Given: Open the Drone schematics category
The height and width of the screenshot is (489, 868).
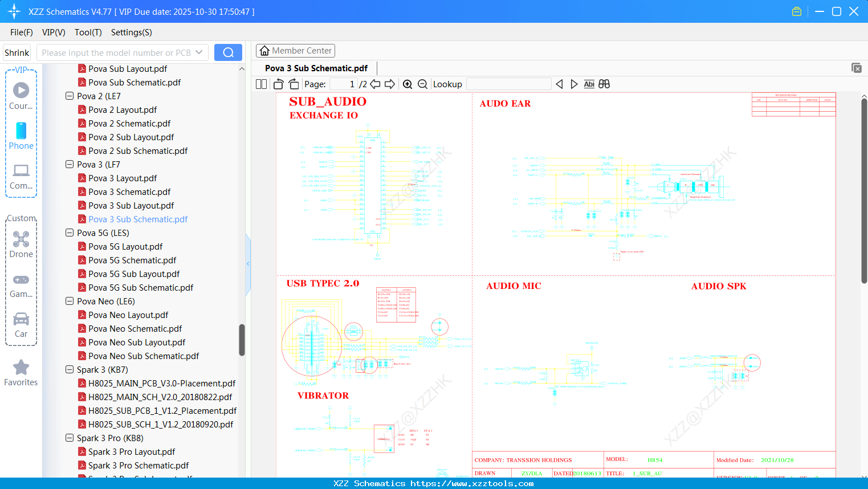Looking at the screenshot, I should pos(21,242).
